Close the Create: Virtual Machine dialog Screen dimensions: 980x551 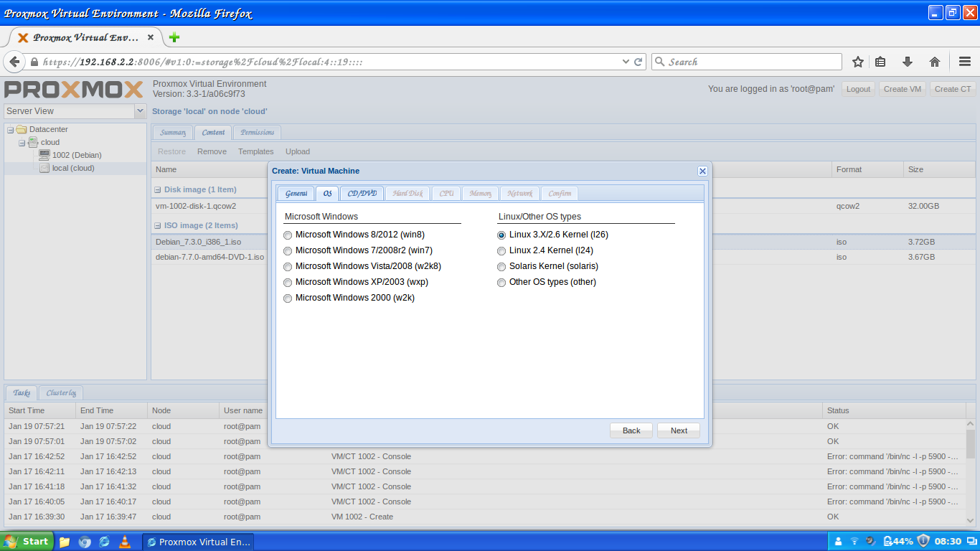(x=702, y=171)
